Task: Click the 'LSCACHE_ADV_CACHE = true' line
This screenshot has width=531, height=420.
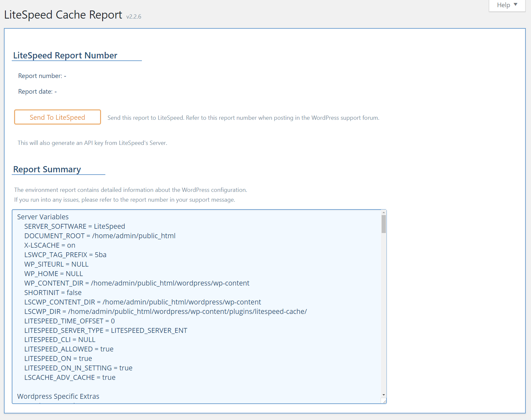Action: tap(70, 378)
